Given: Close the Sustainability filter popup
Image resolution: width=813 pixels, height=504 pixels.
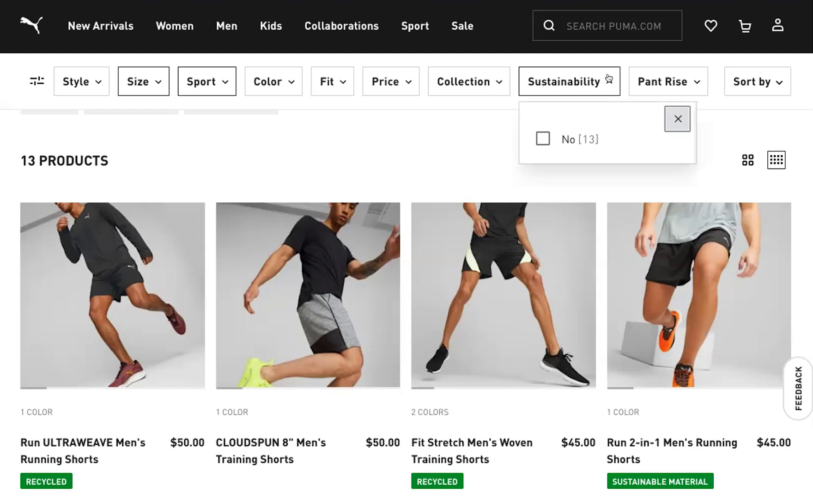Looking at the screenshot, I should (677, 119).
